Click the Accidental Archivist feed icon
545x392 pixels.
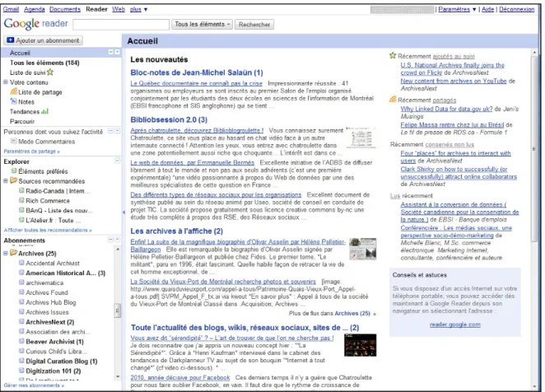point(21,263)
